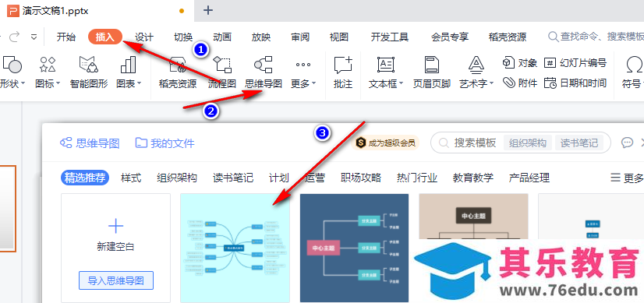Open the 图标 icons gallery
This screenshot has width=644, height=303.
pyautogui.click(x=48, y=72)
